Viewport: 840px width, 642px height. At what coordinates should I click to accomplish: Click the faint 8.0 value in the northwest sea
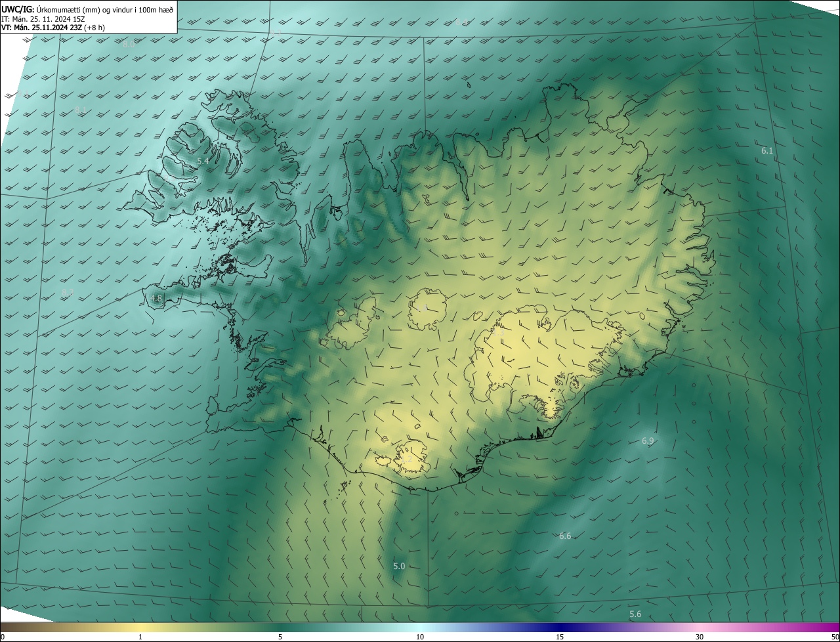point(129,44)
